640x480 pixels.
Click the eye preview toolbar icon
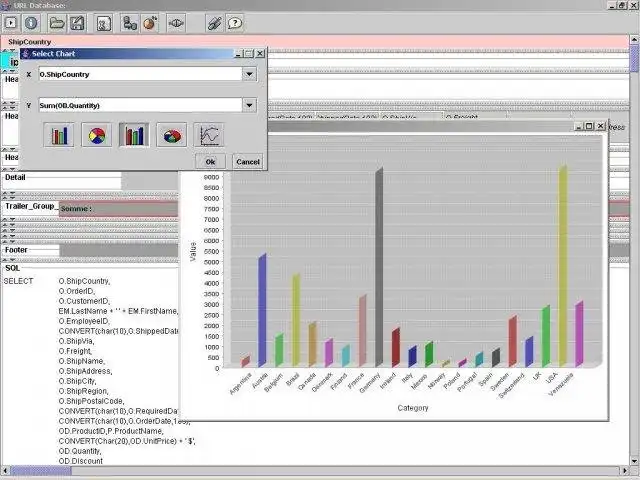pos(176,23)
